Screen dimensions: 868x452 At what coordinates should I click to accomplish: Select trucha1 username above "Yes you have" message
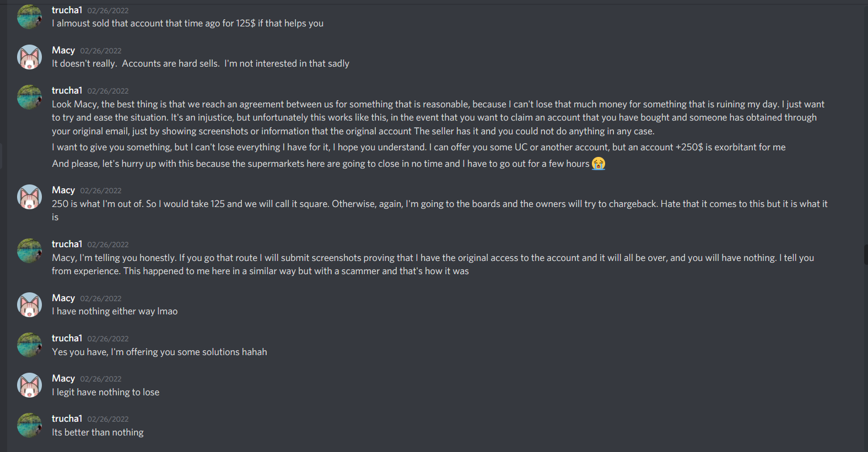[67, 338]
